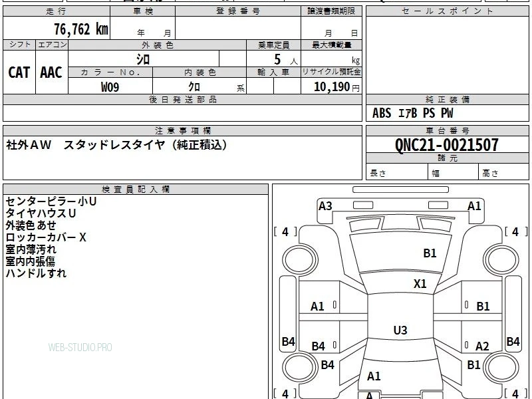Select the U3 roof damage mark

pos(400,330)
